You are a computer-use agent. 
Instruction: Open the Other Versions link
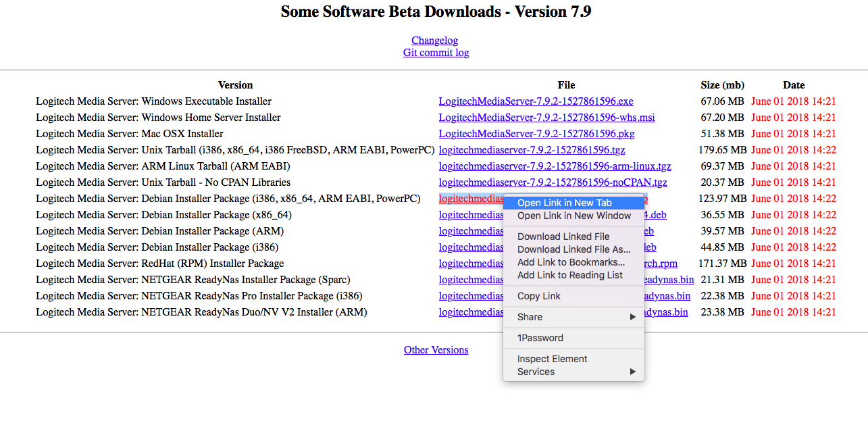click(x=436, y=350)
